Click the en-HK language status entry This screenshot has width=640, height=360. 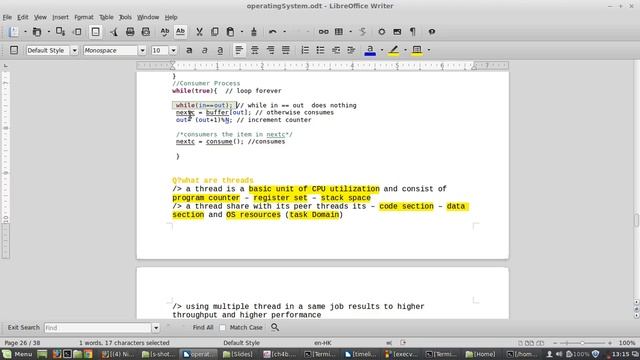[x=323, y=343]
